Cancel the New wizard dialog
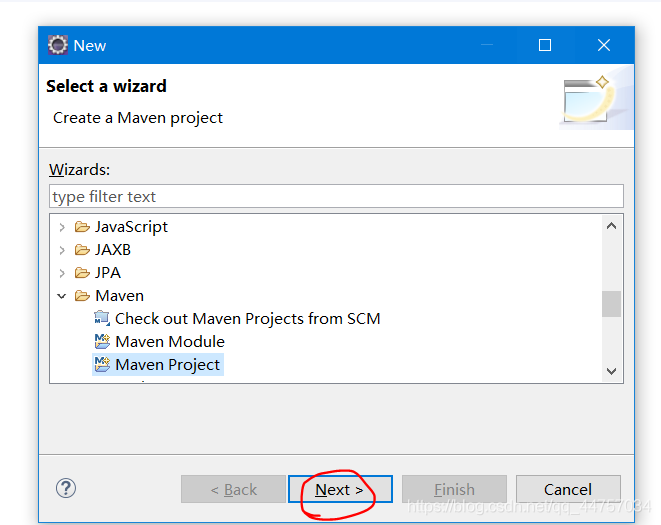Viewport: 661px width, 525px height. pyautogui.click(x=568, y=489)
